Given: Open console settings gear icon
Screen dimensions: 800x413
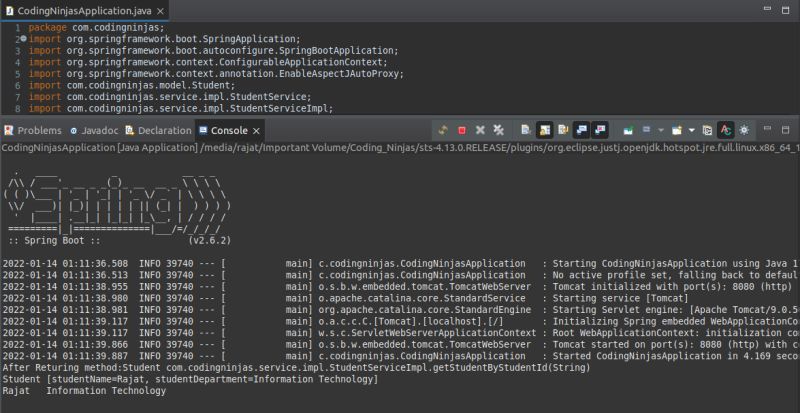Looking at the screenshot, I should tap(744, 130).
